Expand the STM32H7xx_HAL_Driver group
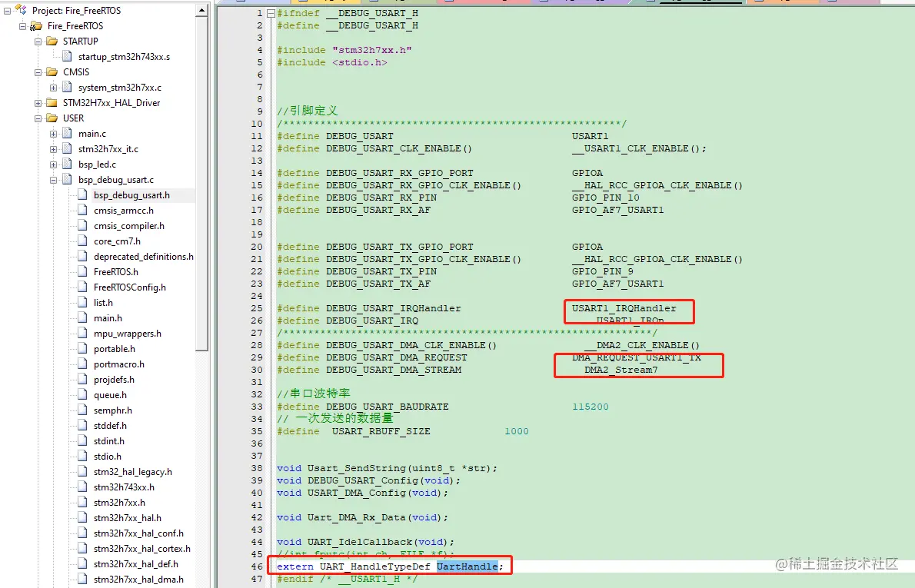The width and height of the screenshot is (915, 588). point(38,103)
